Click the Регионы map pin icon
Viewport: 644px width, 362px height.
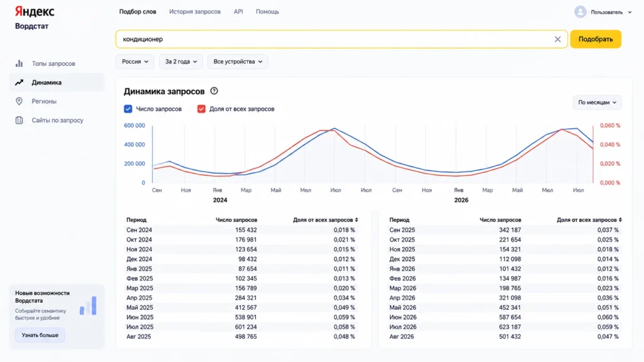click(19, 101)
